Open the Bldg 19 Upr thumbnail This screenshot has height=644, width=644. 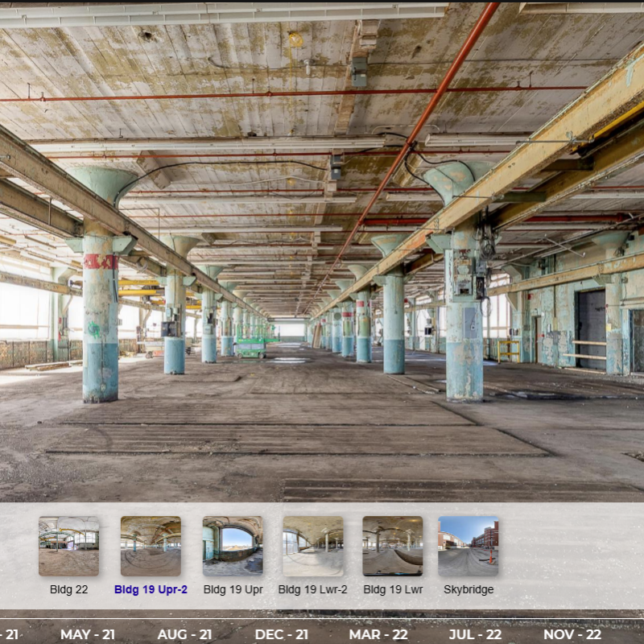233,546
